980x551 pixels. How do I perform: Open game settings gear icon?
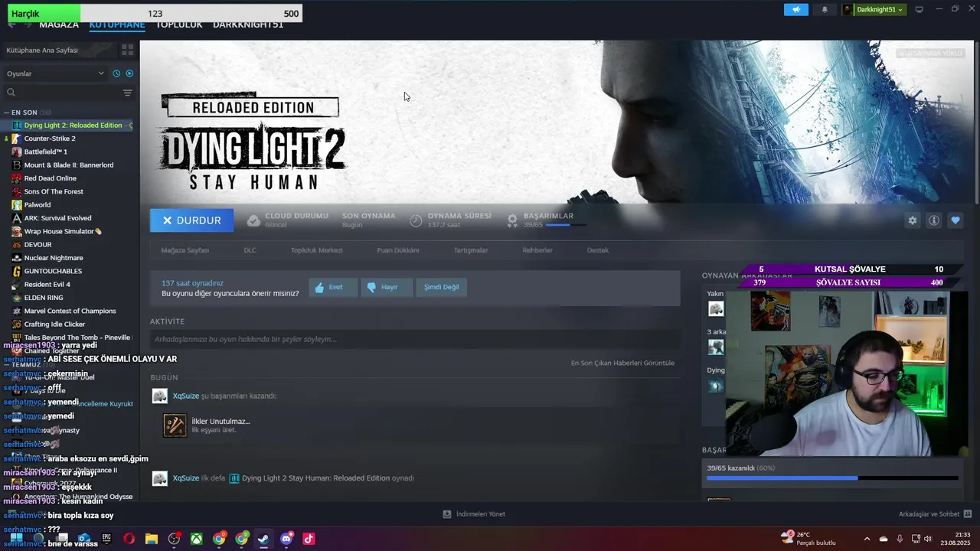point(913,220)
